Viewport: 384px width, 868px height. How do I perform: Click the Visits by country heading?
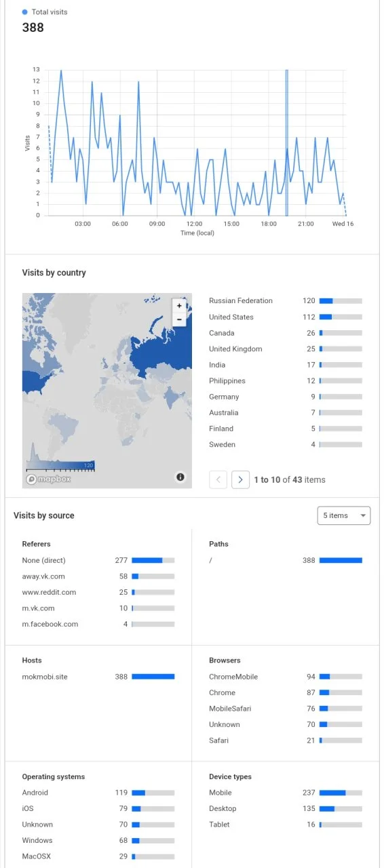54,273
